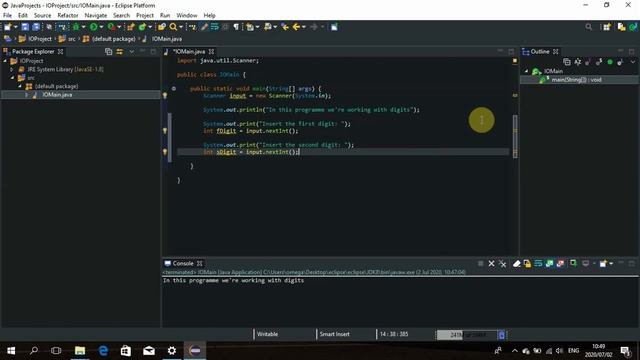Toggle Word Wrap toolbar icon
Screen dimensions: 640x360
pos(214,27)
